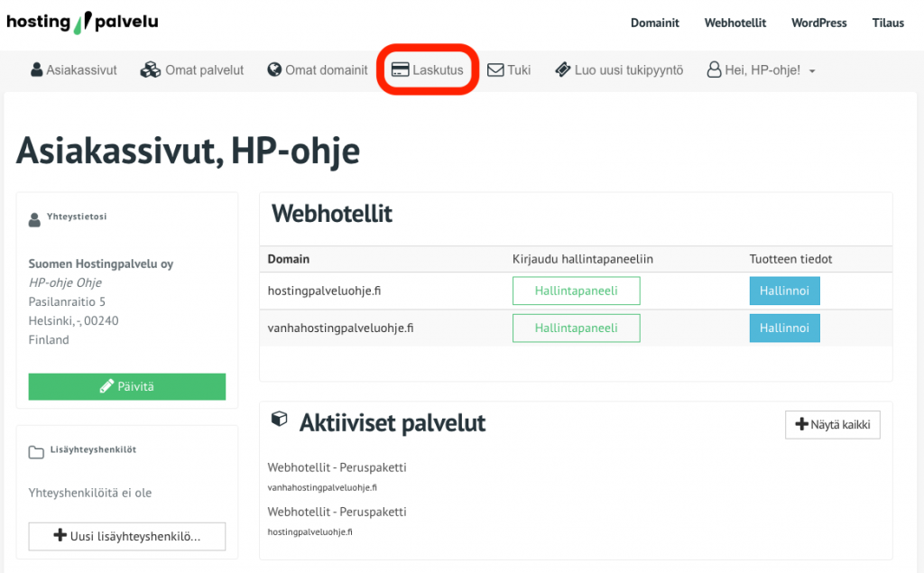Click the Omat palvelut cubes icon

pyautogui.click(x=150, y=70)
